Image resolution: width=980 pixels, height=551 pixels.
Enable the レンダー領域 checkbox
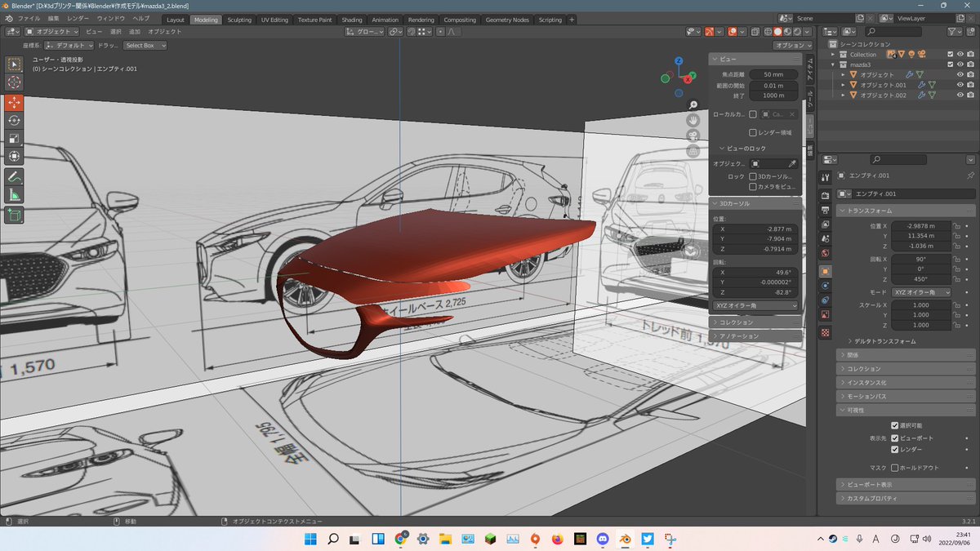[x=753, y=132]
